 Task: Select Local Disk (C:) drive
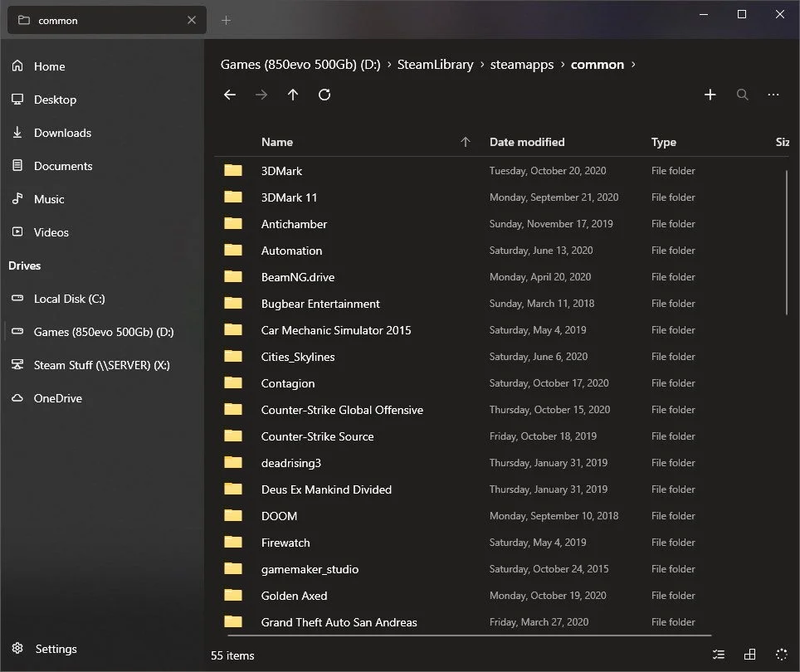[x=102, y=299]
